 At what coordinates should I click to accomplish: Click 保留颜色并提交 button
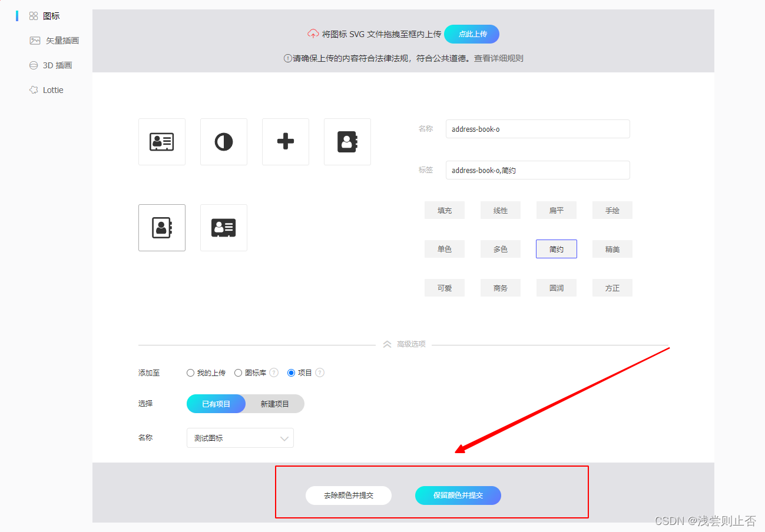click(x=458, y=496)
